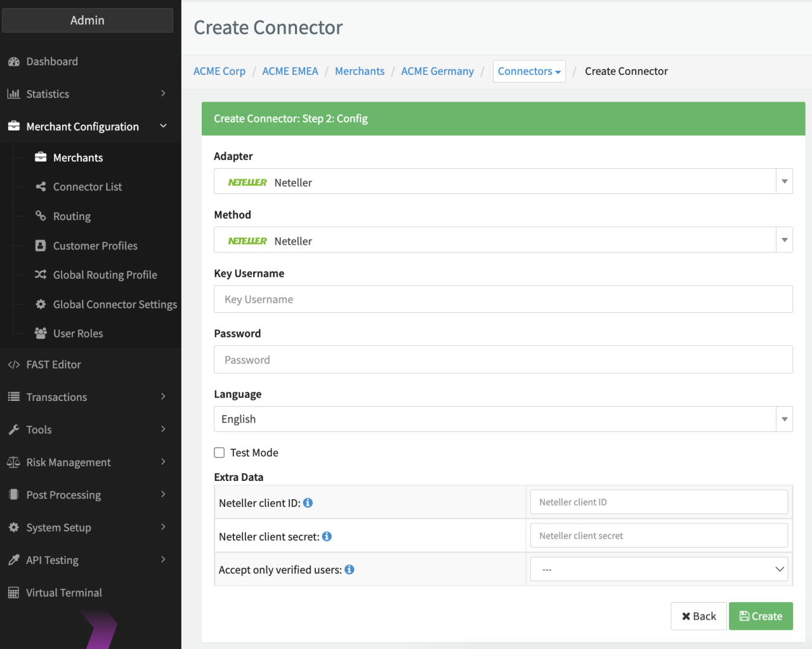Screen dimensions: 812x649
Task: Expand the Statistics menu section
Action: tap(87, 94)
